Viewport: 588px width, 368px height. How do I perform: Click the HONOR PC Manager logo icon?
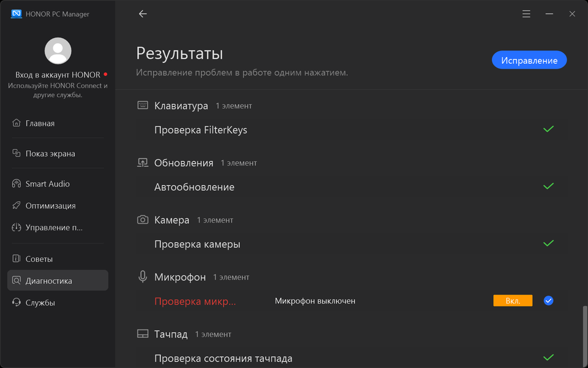(x=17, y=14)
